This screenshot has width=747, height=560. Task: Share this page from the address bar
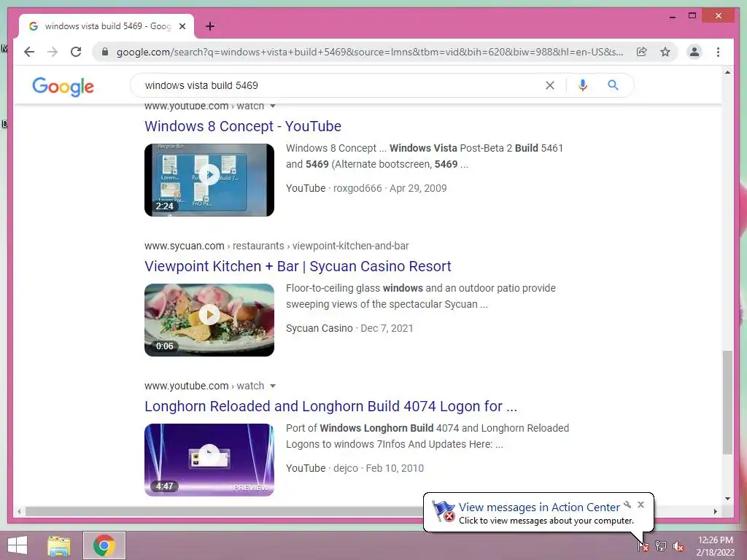click(x=642, y=52)
